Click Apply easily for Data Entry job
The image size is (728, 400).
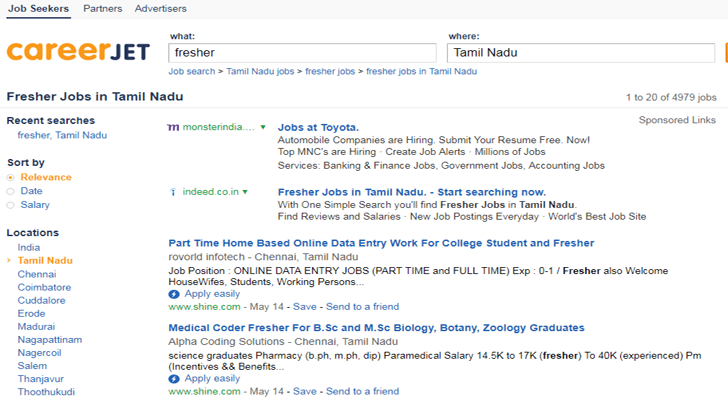click(x=212, y=294)
